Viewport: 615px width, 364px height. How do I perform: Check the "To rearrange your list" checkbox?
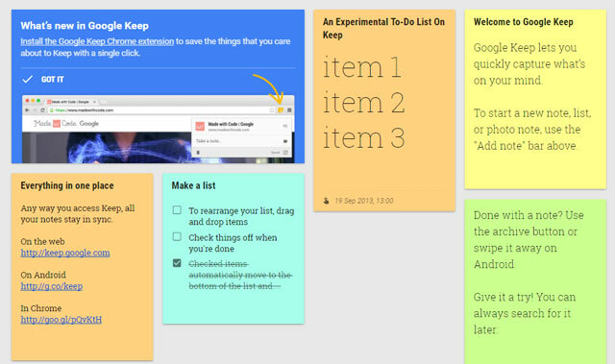coord(177,210)
